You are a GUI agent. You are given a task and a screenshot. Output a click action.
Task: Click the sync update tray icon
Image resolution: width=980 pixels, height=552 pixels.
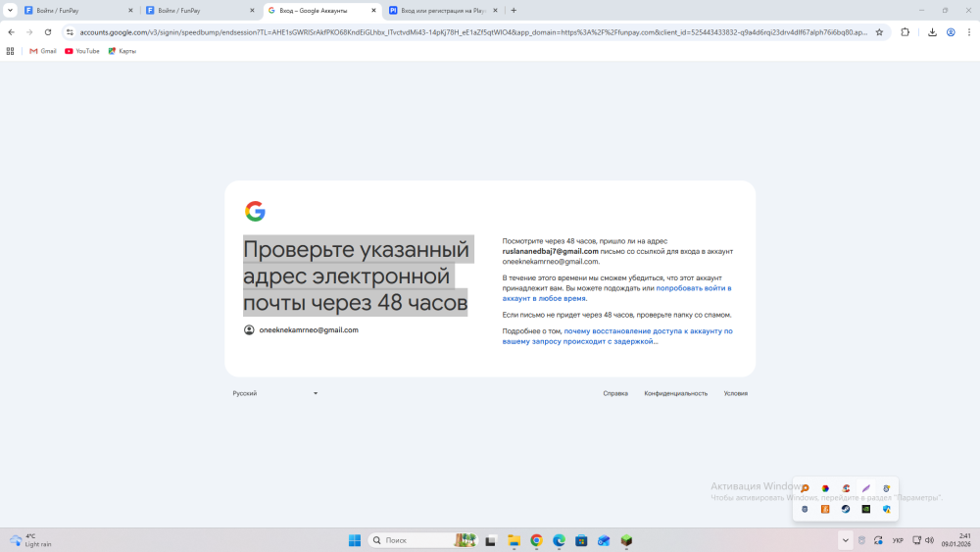point(878,540)
